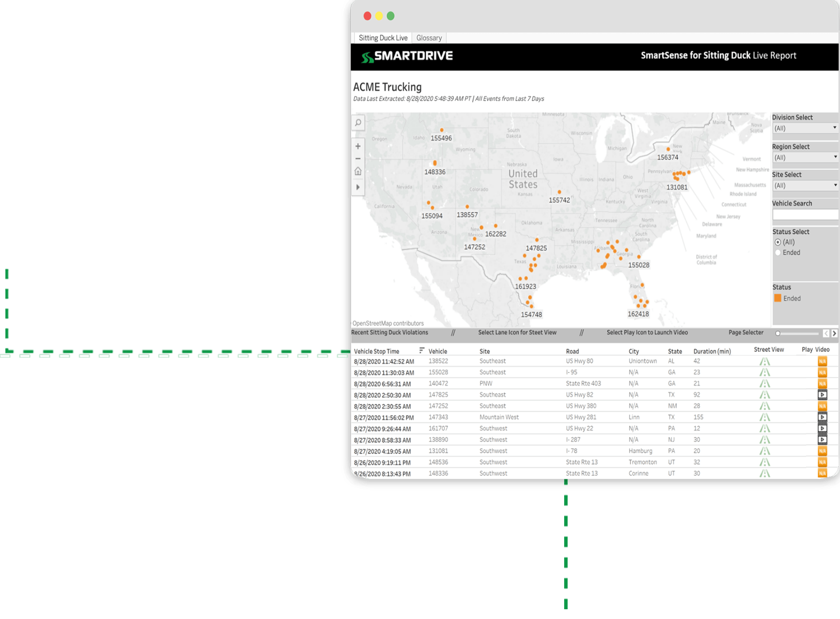Open the Region Select dropdown
The height and width of the screenshot is (619, 840).
pyautogui.click(x=805, y=158)
